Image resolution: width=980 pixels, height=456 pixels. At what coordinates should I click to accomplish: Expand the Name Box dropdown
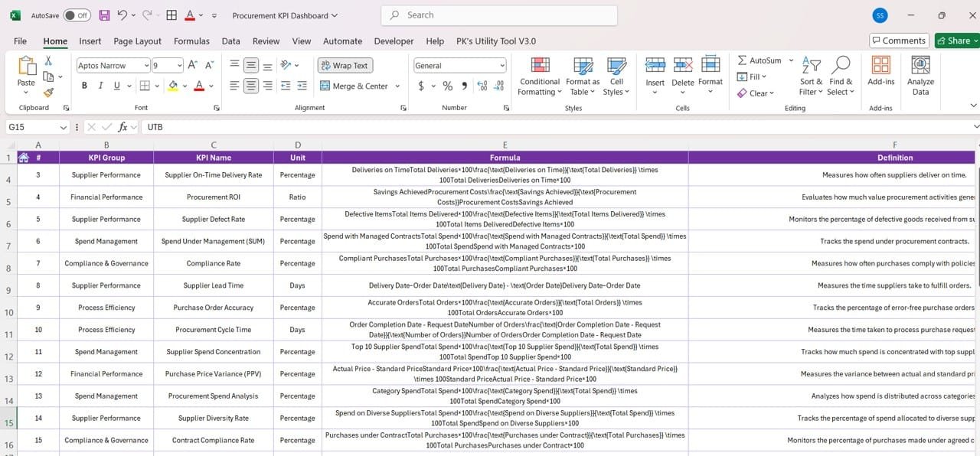(x=64, y=127)
